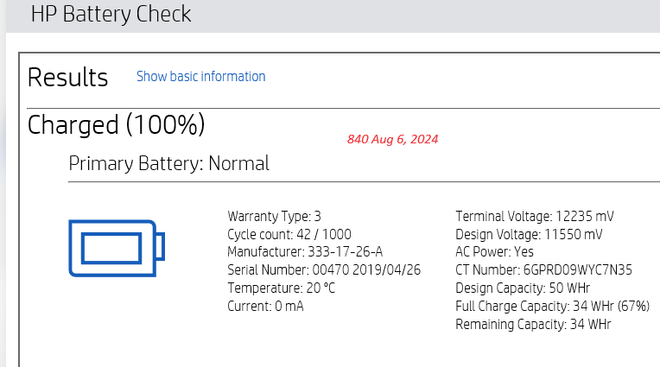
Task: Select the Charged (100%) status text
Action: tap(116, 125)
